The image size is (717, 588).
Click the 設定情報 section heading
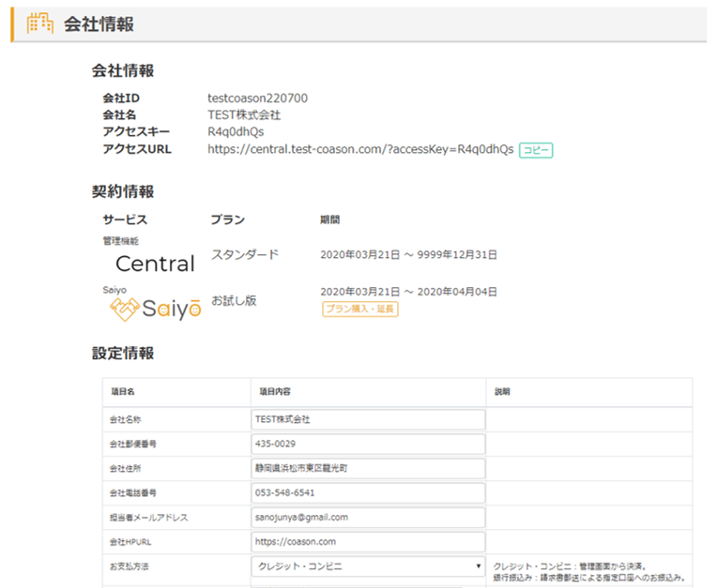pos(123,354)
